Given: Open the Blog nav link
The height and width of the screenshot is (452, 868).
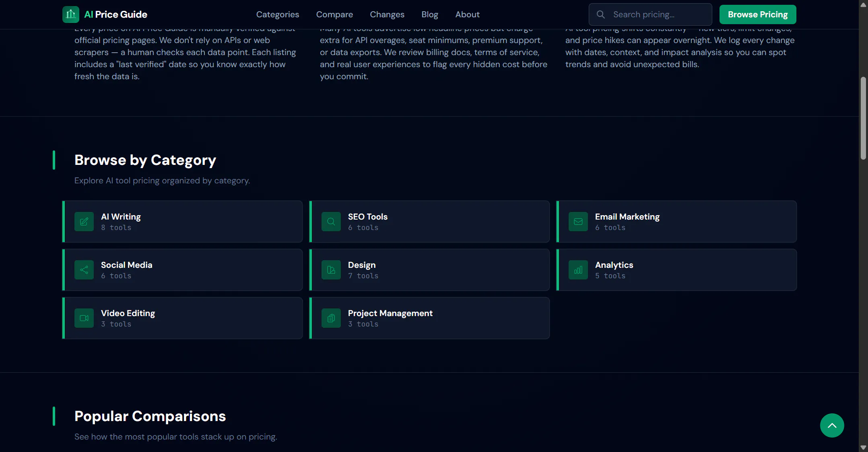Looking at the screenshot, I should tap(430, 14).
